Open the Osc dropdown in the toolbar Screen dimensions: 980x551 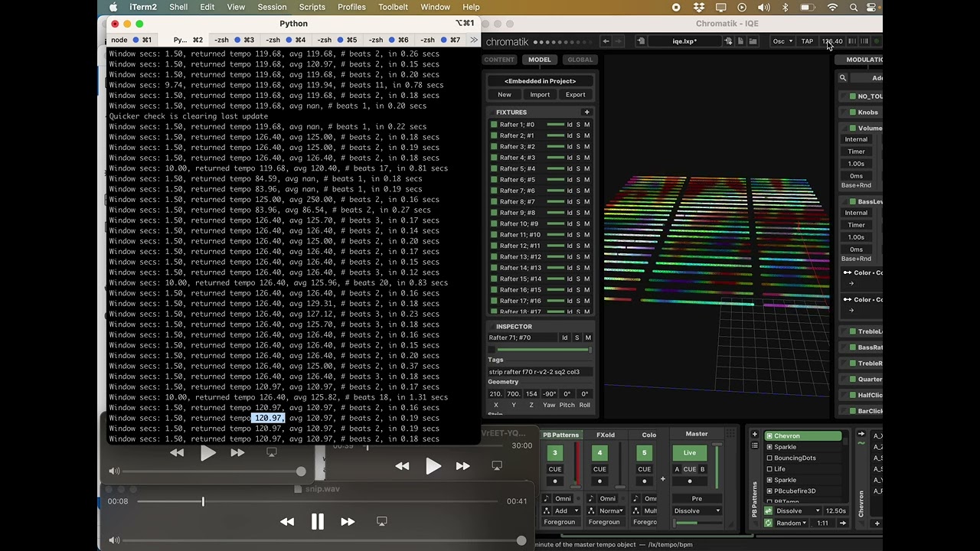tap(782, 41)
